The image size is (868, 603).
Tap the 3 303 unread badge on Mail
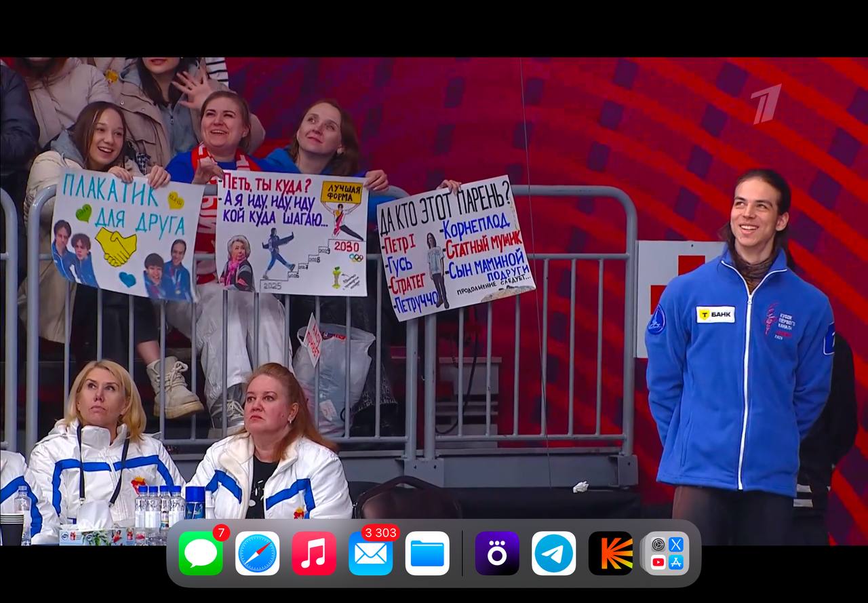coord(380,532)
